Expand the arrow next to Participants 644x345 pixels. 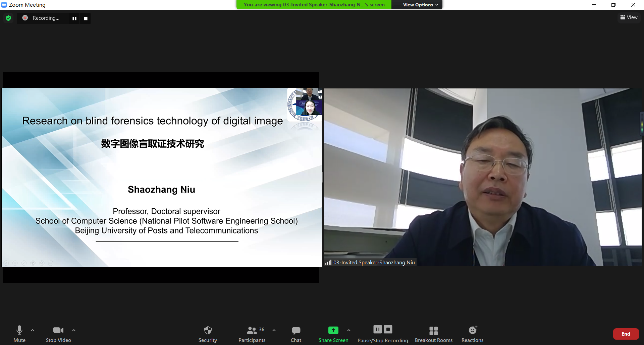(274, 330)
